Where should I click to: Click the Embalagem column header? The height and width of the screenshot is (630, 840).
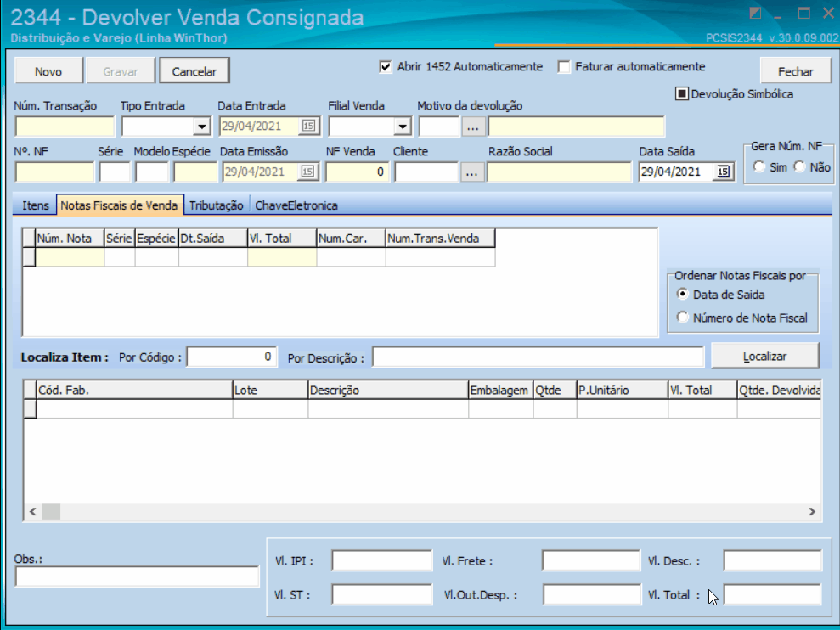500,391
